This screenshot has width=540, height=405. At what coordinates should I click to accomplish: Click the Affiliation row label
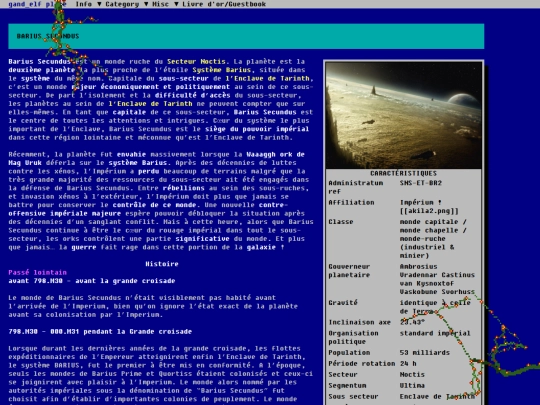click(351, 202)
